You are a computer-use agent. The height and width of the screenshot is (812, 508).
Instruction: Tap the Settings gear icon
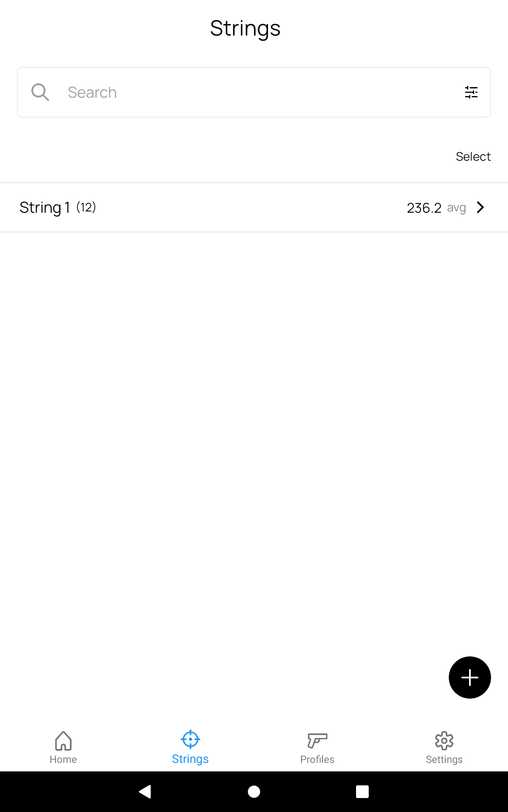point(444,741)
